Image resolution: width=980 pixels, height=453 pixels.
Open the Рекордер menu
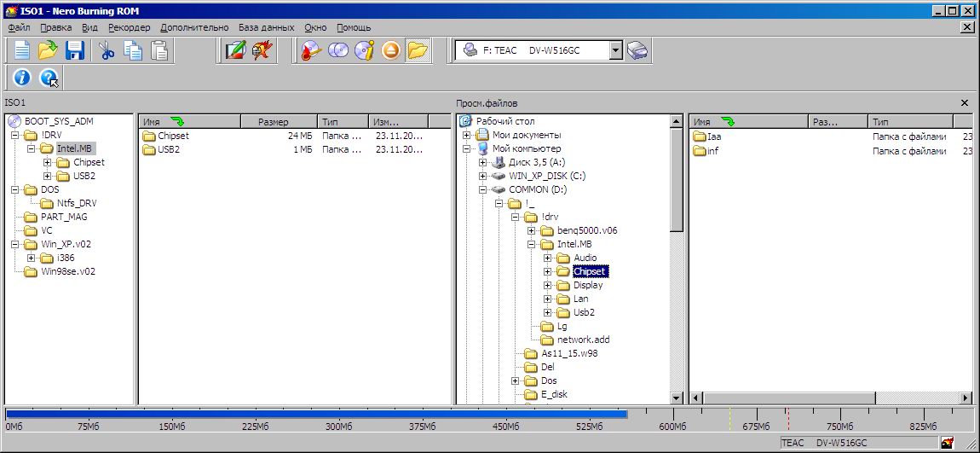[x=129, y=27]
